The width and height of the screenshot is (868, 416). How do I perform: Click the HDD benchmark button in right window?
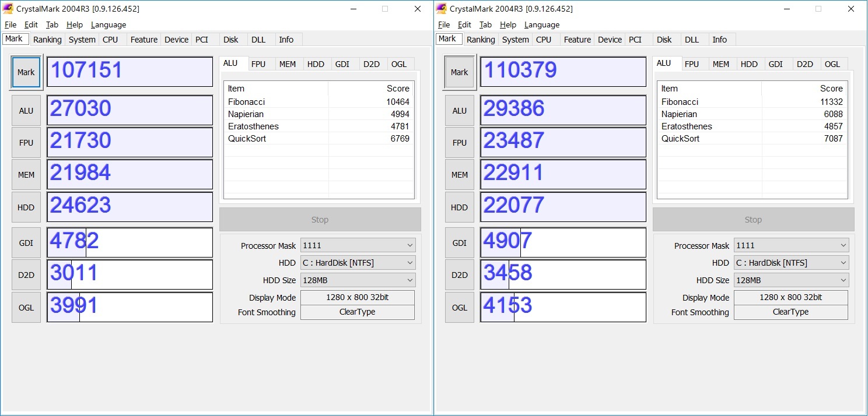460,207
